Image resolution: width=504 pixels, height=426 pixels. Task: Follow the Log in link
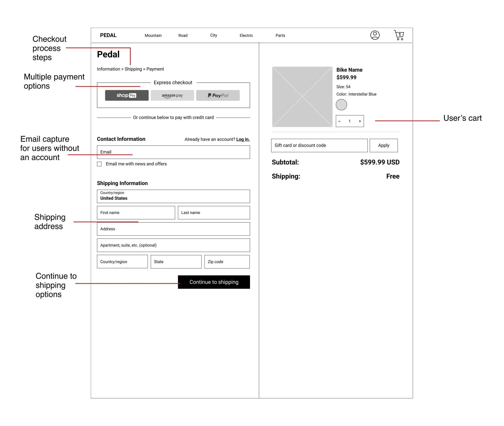[x=243, y=139]
